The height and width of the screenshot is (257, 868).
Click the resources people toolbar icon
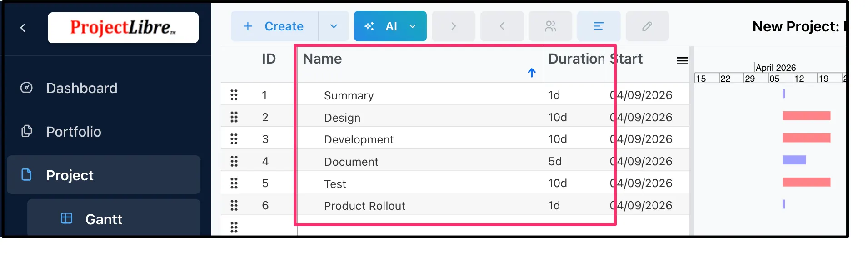[x=550, y=26]
